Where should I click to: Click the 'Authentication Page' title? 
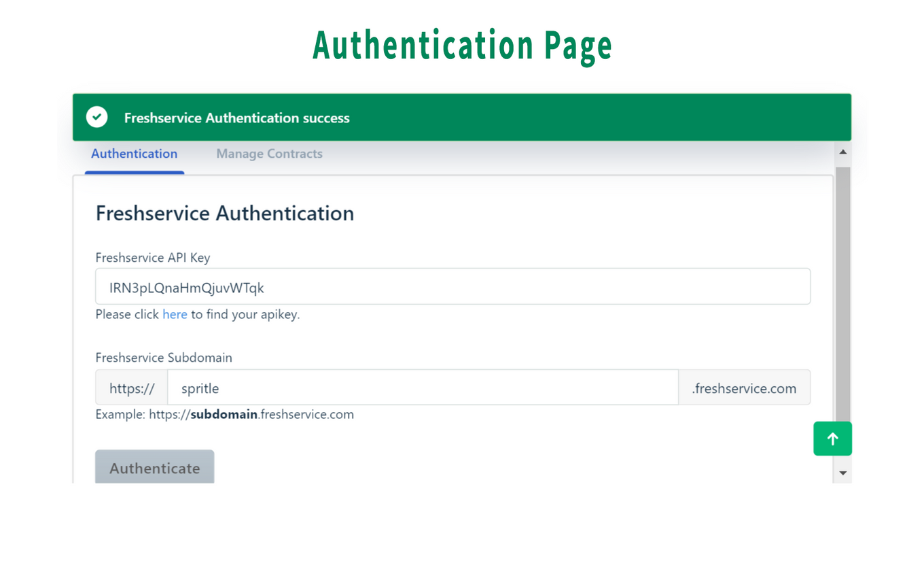click(462, 46)
